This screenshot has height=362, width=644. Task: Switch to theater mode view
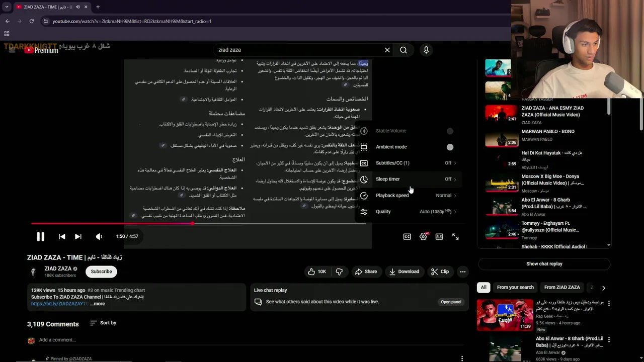point(439,236)
